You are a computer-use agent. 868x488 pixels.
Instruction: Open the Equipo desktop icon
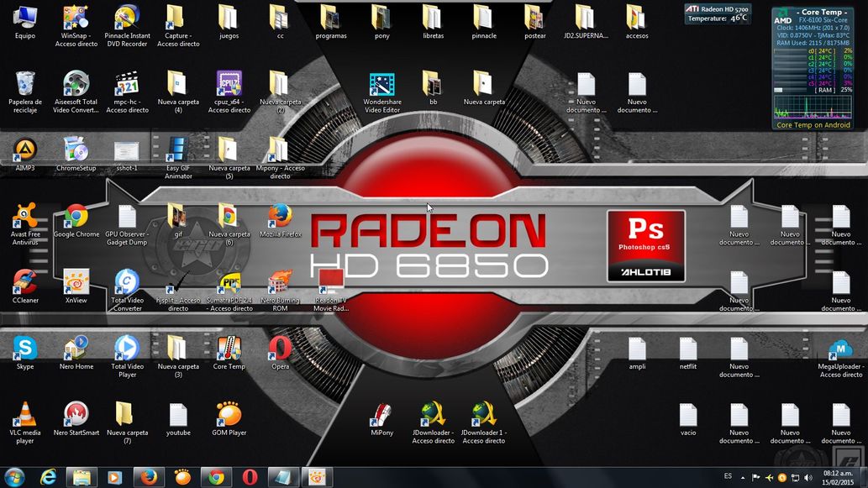coord(25,18)
